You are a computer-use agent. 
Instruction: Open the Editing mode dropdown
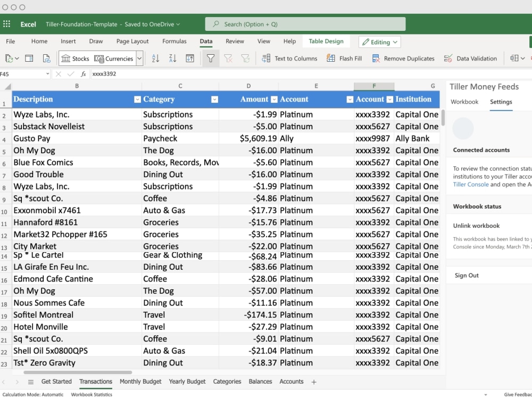point(380,42)
